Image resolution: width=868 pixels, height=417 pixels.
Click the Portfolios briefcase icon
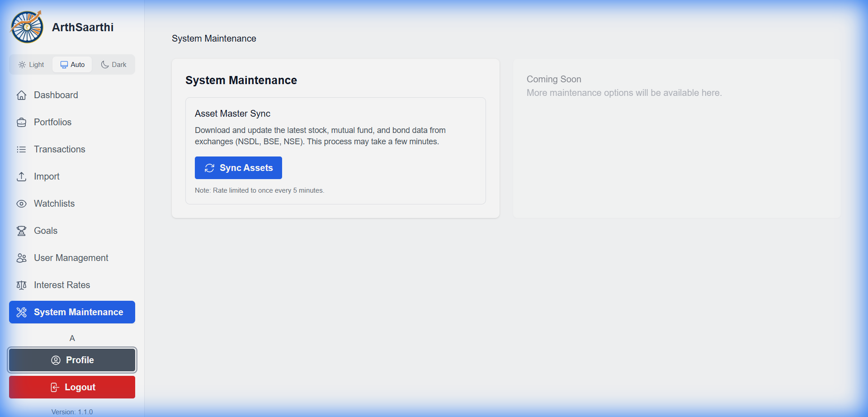pos(22,122)
